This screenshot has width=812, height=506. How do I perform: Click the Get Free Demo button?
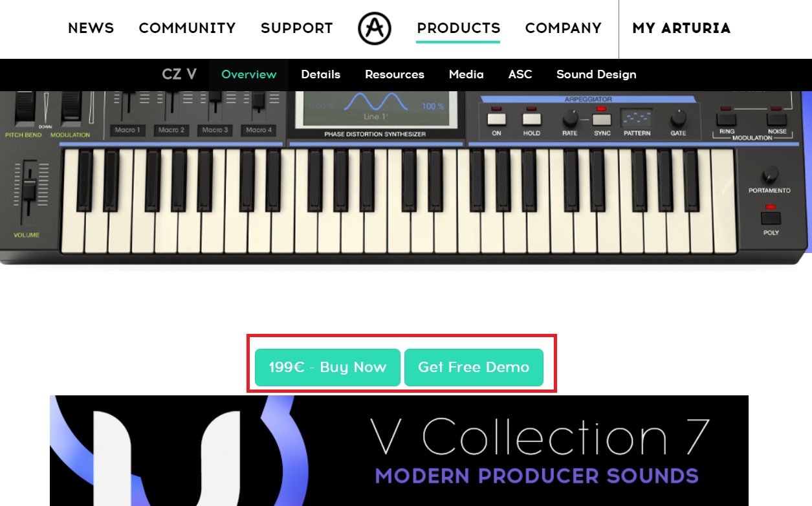474,367
